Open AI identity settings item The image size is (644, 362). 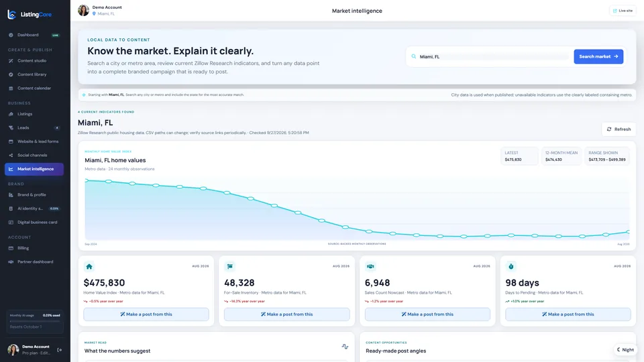pyautogui.click(x=34, y=208)
